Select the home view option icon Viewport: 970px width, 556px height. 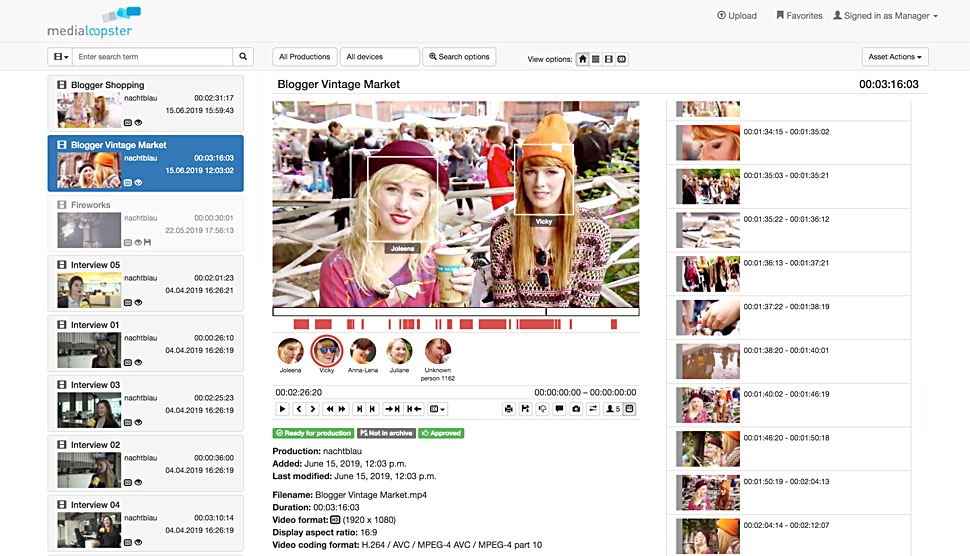coord(583,59)
